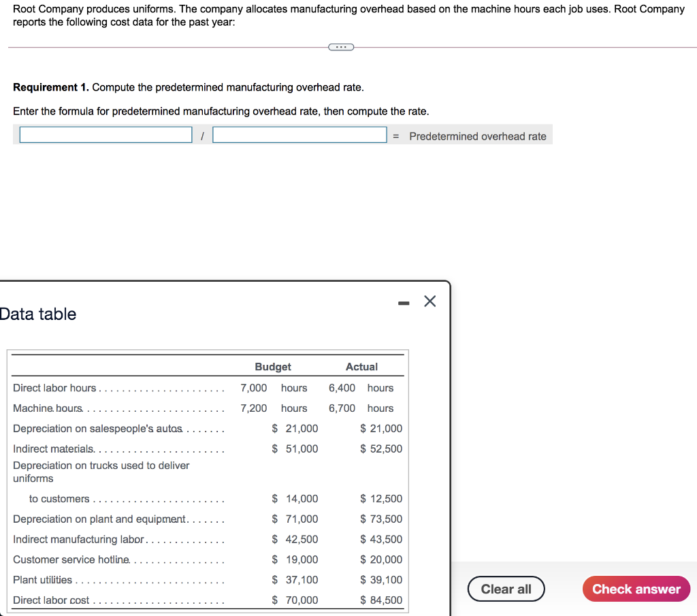Click the 'to customers' row label

59,499
